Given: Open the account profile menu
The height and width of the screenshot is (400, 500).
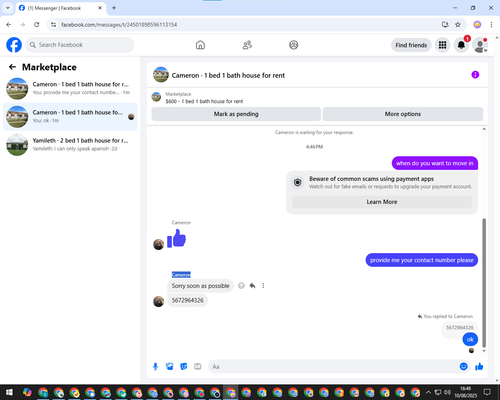Looking at the screenshot, I should coord(480,45).
